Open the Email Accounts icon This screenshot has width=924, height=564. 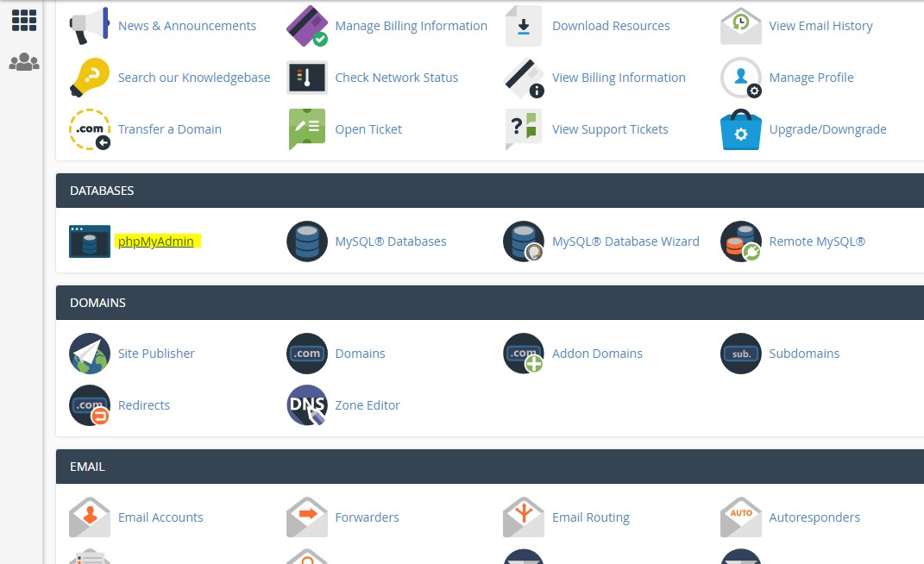[x=90, y=517]
